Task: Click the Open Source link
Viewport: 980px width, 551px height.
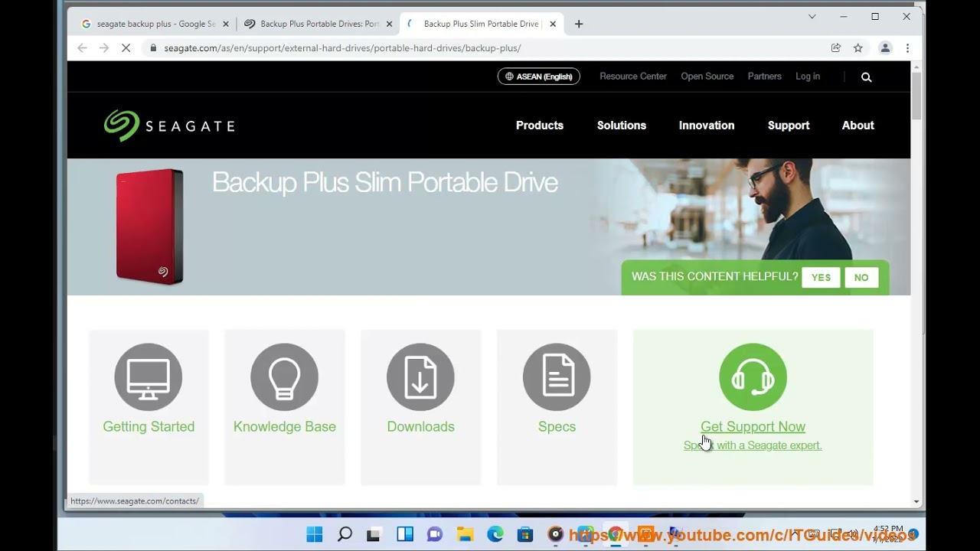Action: (707, 77)
